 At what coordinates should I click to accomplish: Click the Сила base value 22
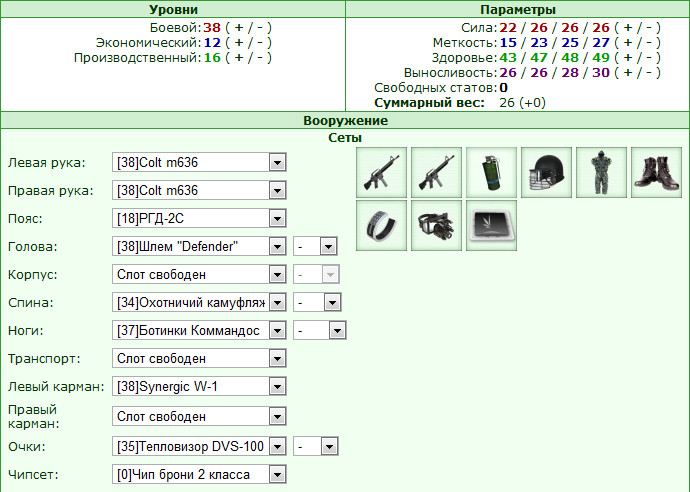tap(508, 28)
